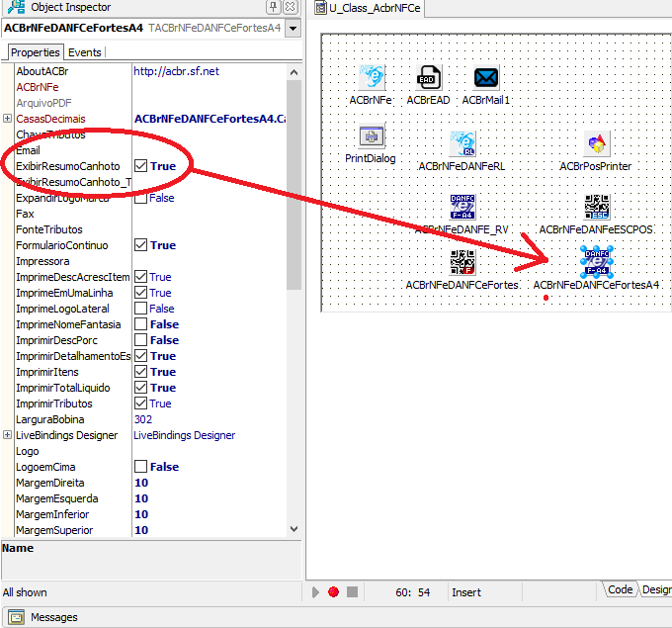
Task: Pin the Object Inspector panel
Action: pos(273,7)
